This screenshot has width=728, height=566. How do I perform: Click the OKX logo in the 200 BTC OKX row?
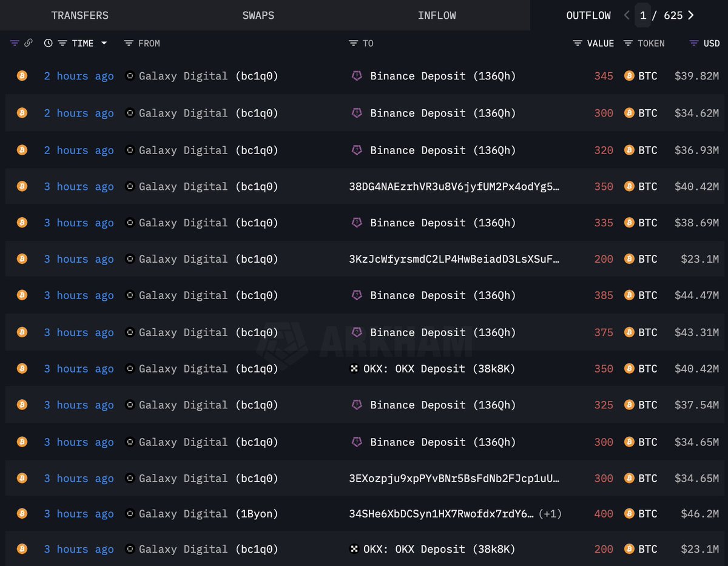pyautogui.click(x=355, y=549)
